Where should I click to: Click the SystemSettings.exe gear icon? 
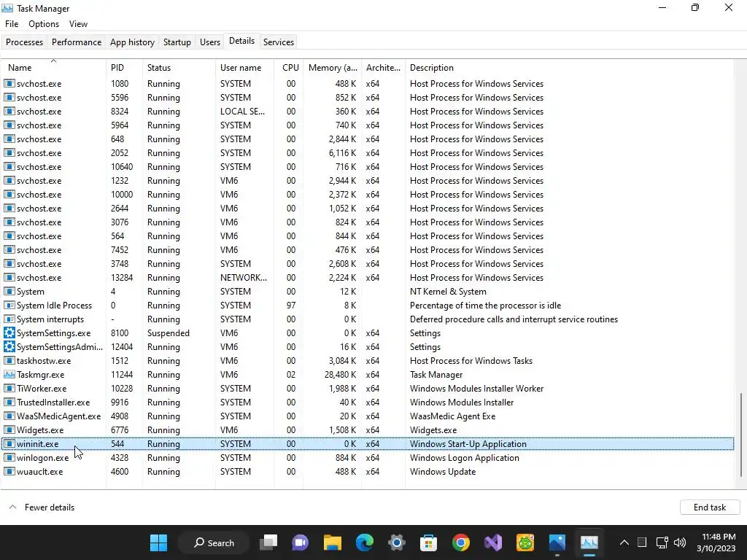(x=9, y=332)
